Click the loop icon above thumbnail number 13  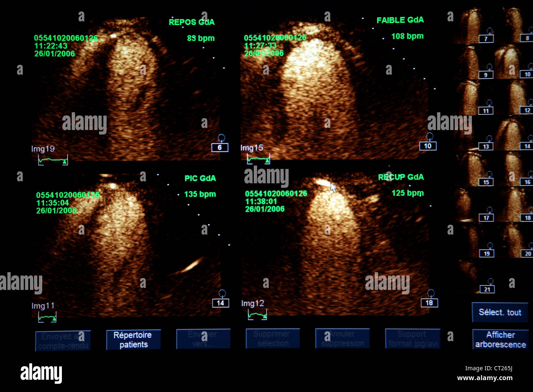490,139
